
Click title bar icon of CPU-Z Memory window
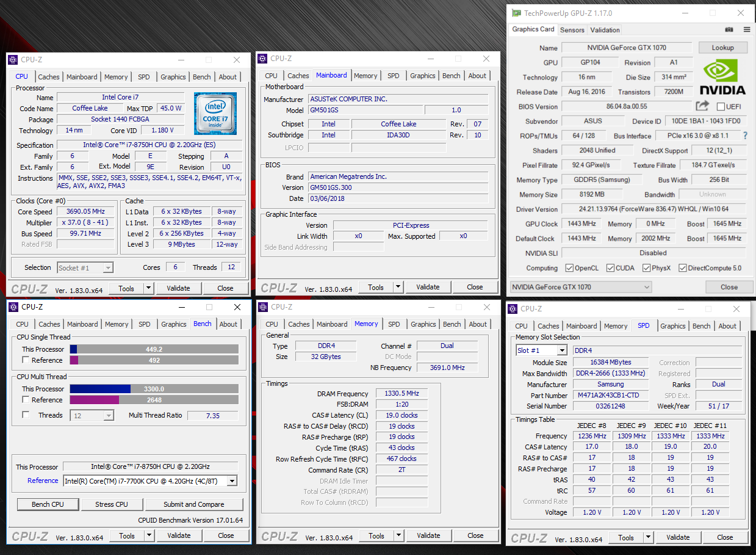[263, 307]
